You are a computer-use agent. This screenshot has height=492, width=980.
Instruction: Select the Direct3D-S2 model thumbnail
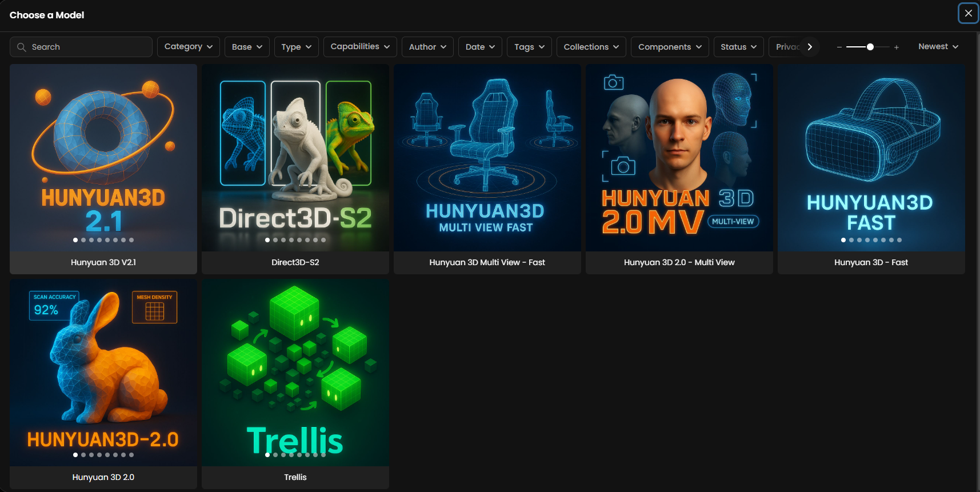click(x=295, y=158)
